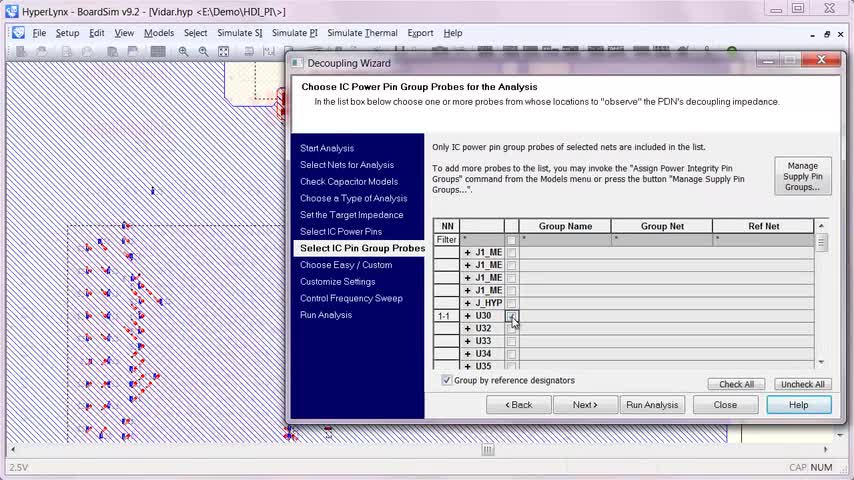The height and width of the screenshot is (480, 854).
Task: Jump to Run Analysis step in sidebar
Action: 326,315
